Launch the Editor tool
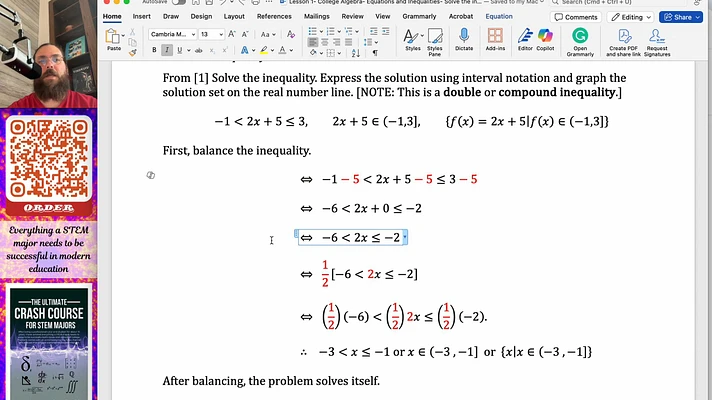 (x=525, y=40)
